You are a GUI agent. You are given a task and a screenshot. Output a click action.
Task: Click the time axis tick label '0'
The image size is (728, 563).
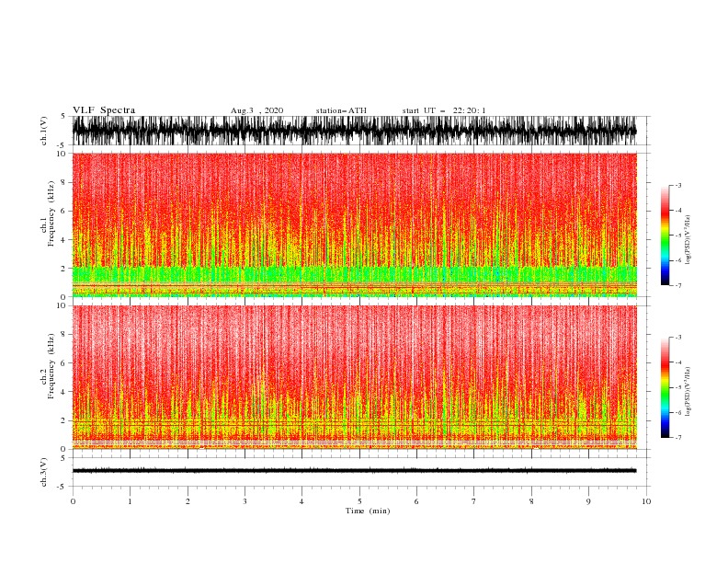point(73,501)
